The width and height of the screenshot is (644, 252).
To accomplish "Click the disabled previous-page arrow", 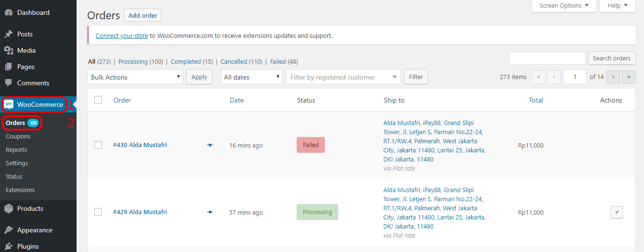I will 554,77.
